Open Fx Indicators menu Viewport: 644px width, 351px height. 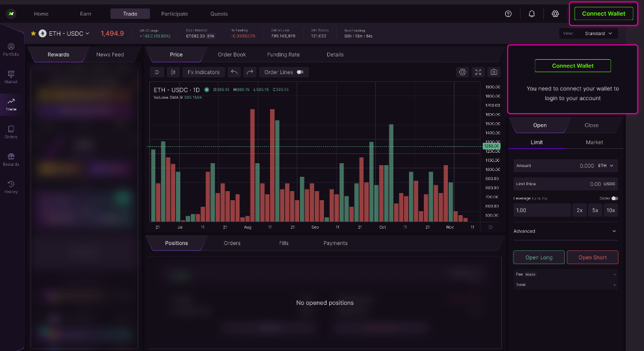(x=203, y=72)
